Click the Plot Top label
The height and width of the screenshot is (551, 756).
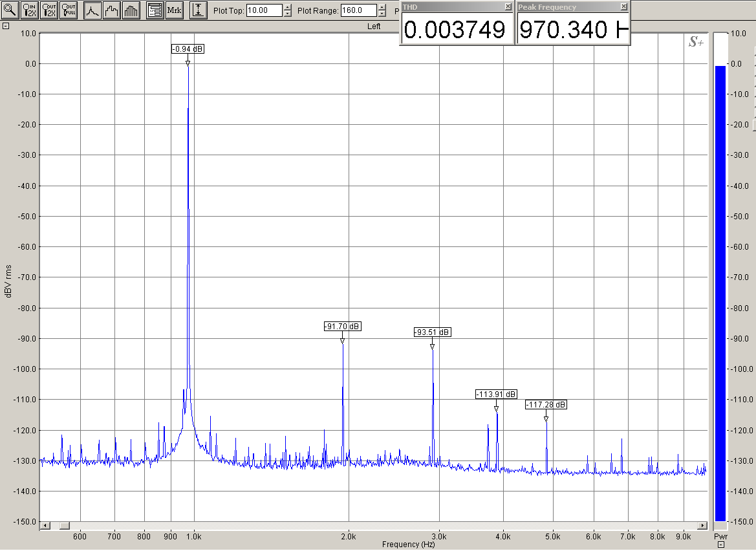[228, 10]
